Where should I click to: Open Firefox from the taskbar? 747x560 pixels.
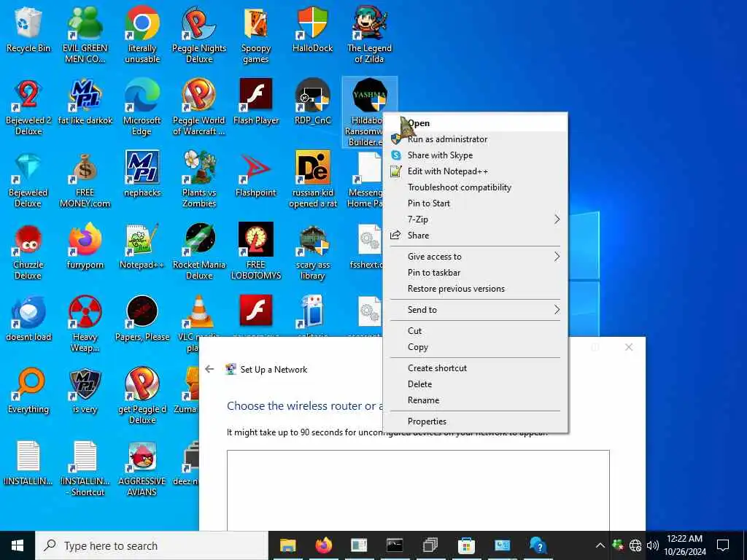click(323, 545)
